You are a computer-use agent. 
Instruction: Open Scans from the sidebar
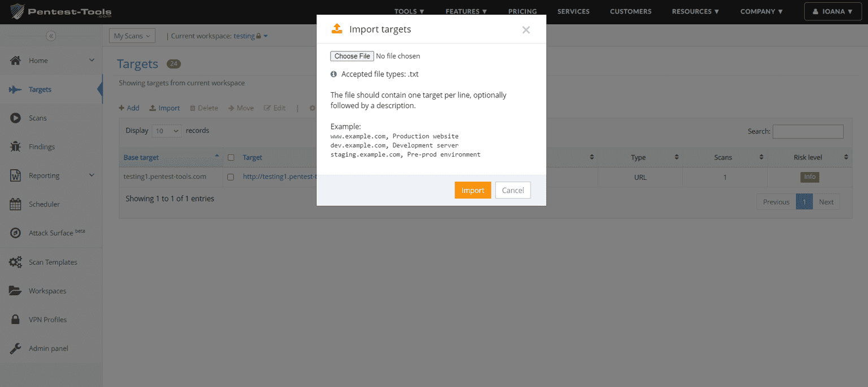pos(15,118)
